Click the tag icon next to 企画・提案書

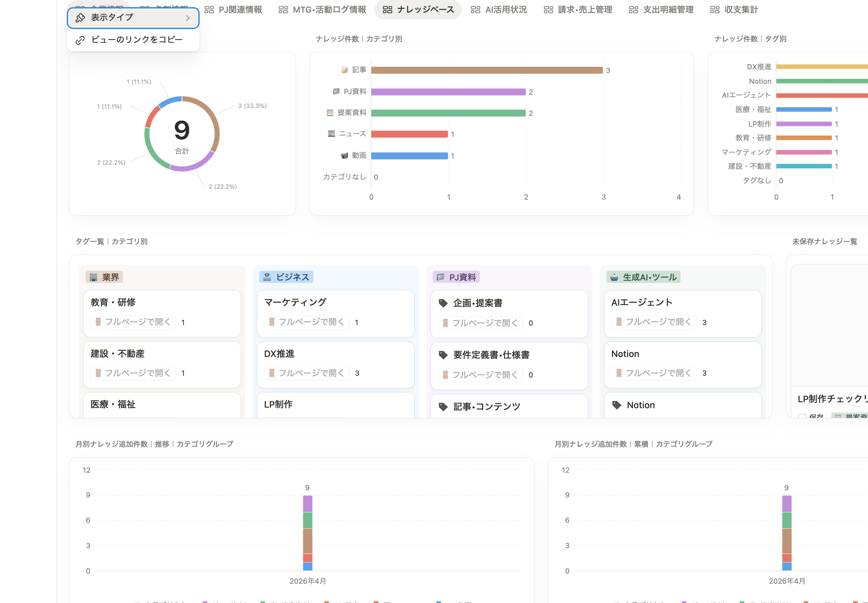pyautogui.click(x=443, y=303)
